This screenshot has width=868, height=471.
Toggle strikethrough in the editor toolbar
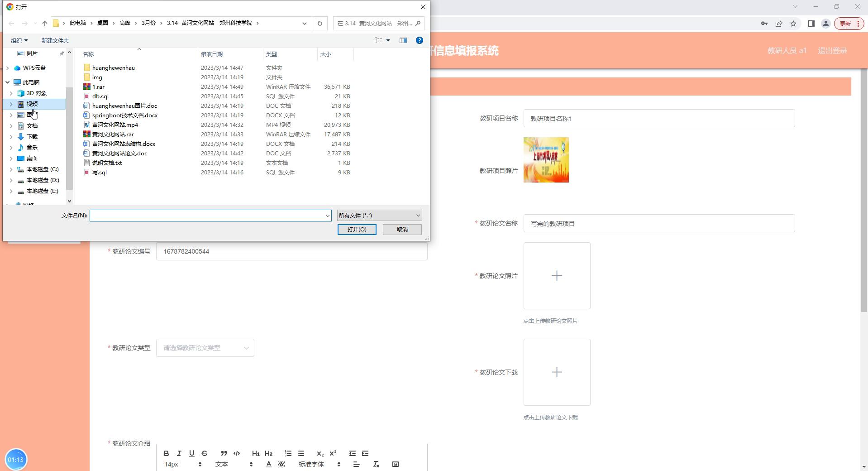204,453
